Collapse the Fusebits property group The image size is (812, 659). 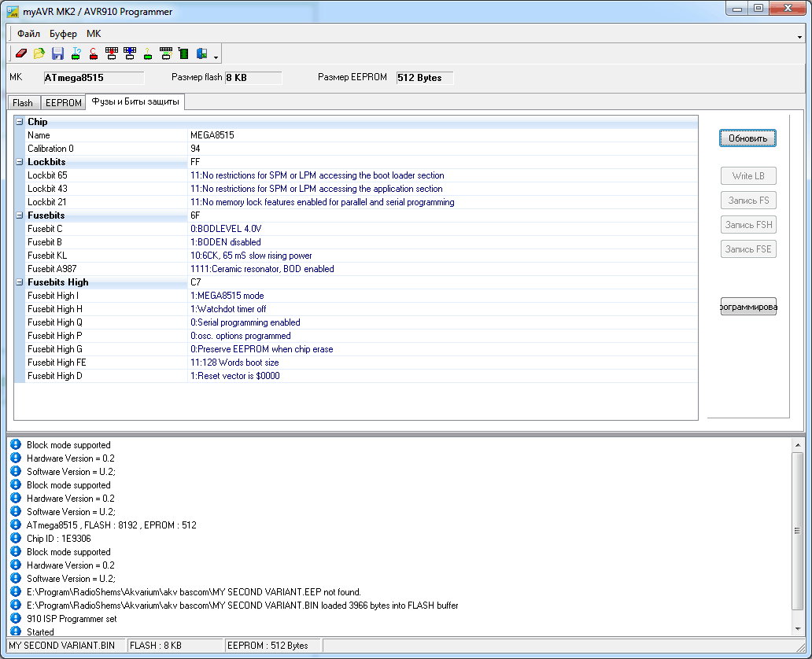19,215
